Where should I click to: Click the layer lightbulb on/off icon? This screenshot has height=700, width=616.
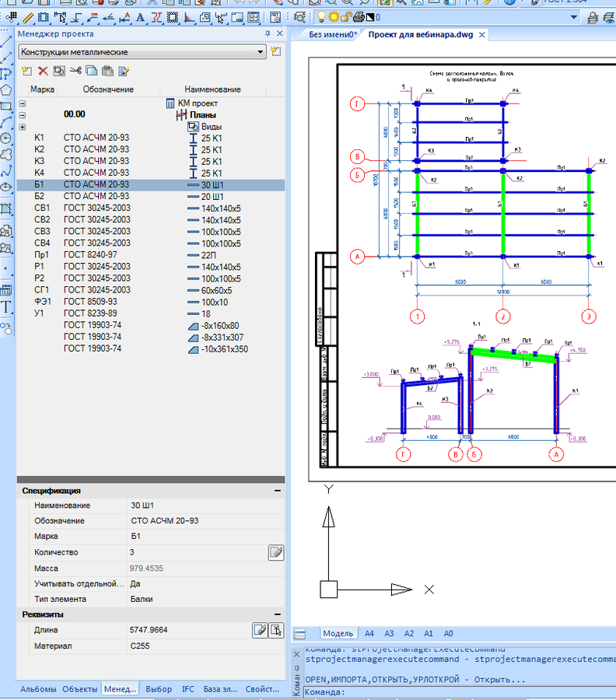(x=320, y=17)
